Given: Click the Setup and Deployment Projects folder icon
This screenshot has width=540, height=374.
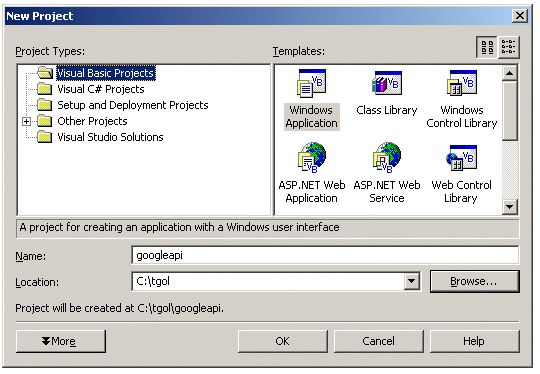Looking at the screenshot, I should [x=45, y=105].
